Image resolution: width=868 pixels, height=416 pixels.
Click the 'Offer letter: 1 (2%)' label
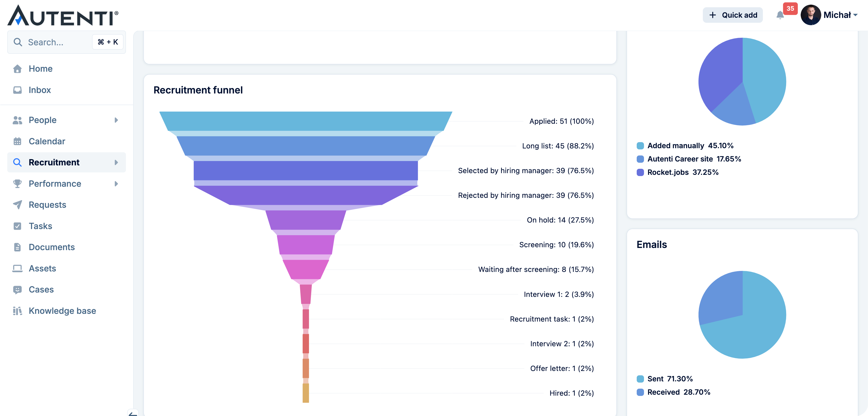point(562,369)
